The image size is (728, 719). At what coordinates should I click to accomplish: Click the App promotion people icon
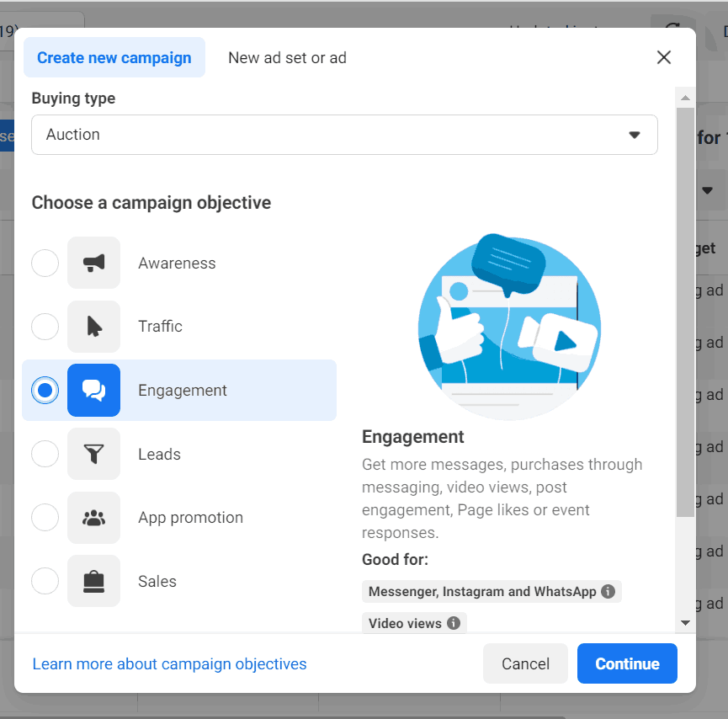[x=93, y=518]
